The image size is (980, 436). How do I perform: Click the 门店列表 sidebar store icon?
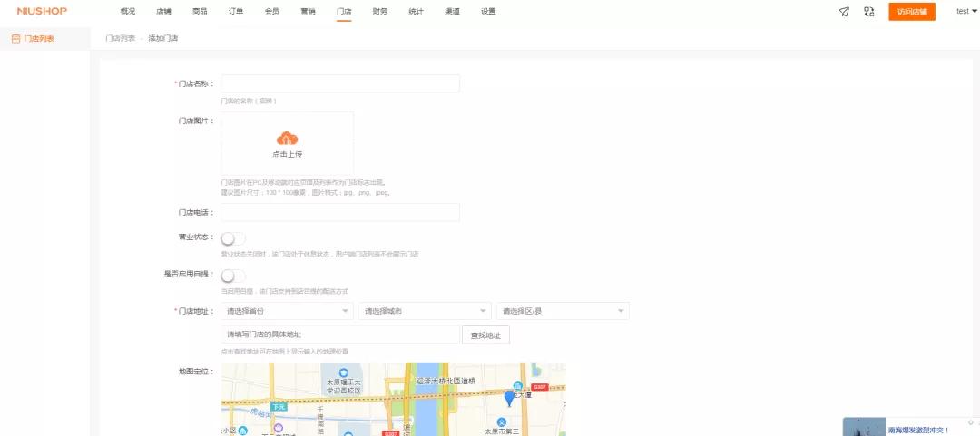pyautogui.click(x=15, y=39)
